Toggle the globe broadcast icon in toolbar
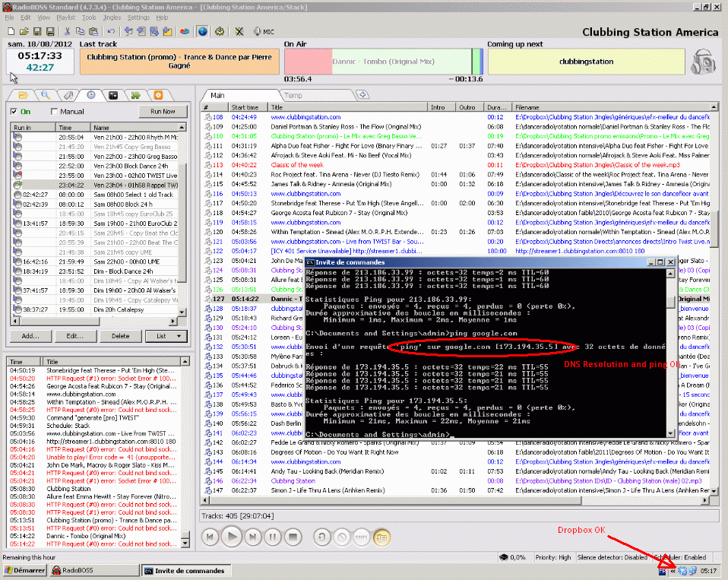The height and width of the screenshot is (580, 728). (x=202, y=32)
